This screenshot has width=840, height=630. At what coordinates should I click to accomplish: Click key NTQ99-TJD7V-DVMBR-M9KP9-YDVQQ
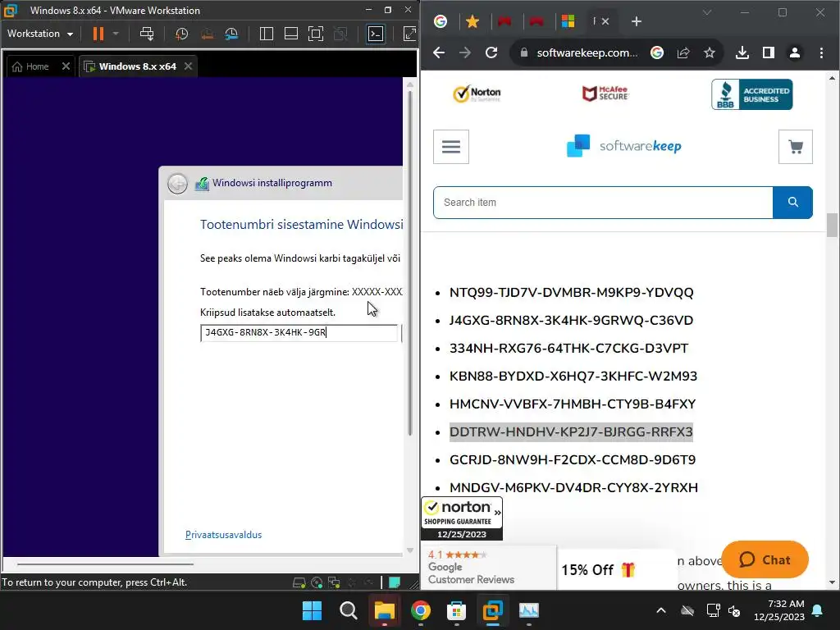click(571, 293)
